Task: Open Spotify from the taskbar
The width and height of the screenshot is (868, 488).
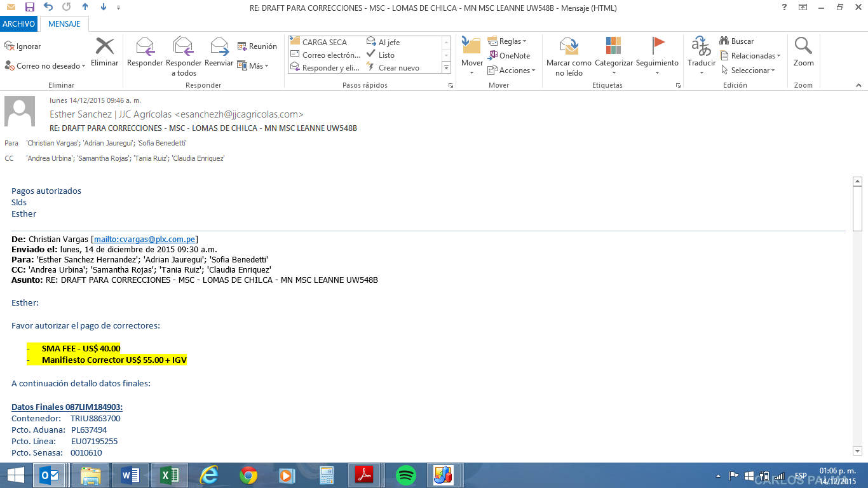Action: click(x=405, y=475)
